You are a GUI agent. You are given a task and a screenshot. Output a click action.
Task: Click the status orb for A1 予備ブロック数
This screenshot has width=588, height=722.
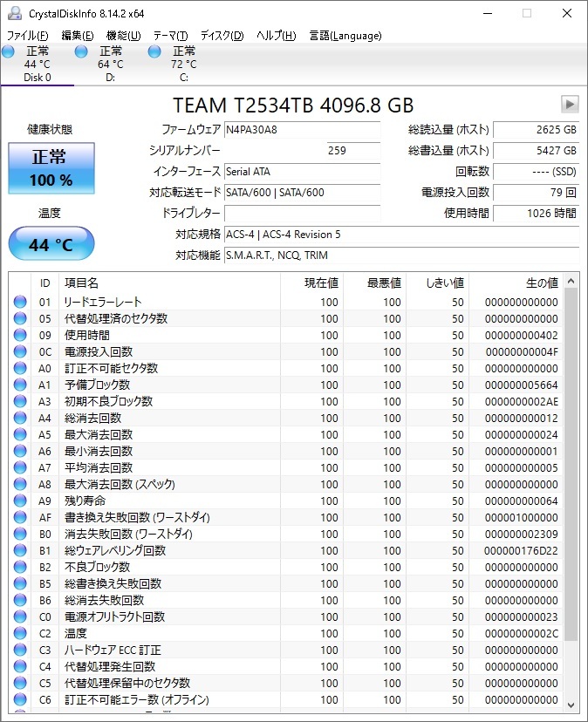point(20,385)
